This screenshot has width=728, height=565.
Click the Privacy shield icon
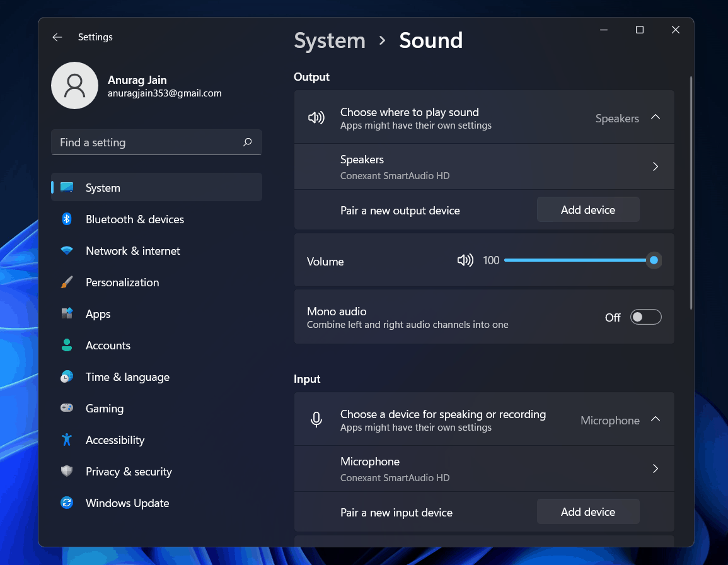coord(67,471)
